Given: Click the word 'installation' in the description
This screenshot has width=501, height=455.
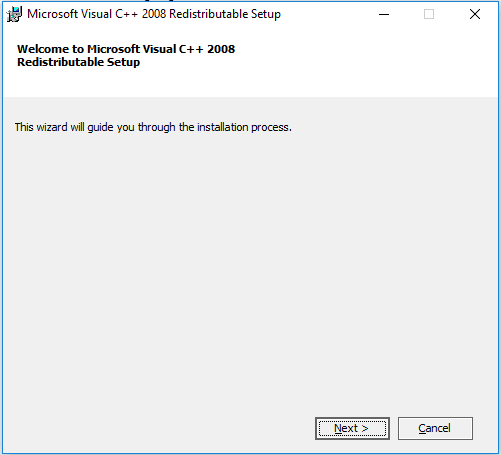Looking at the screenshot, I should 223,127.
